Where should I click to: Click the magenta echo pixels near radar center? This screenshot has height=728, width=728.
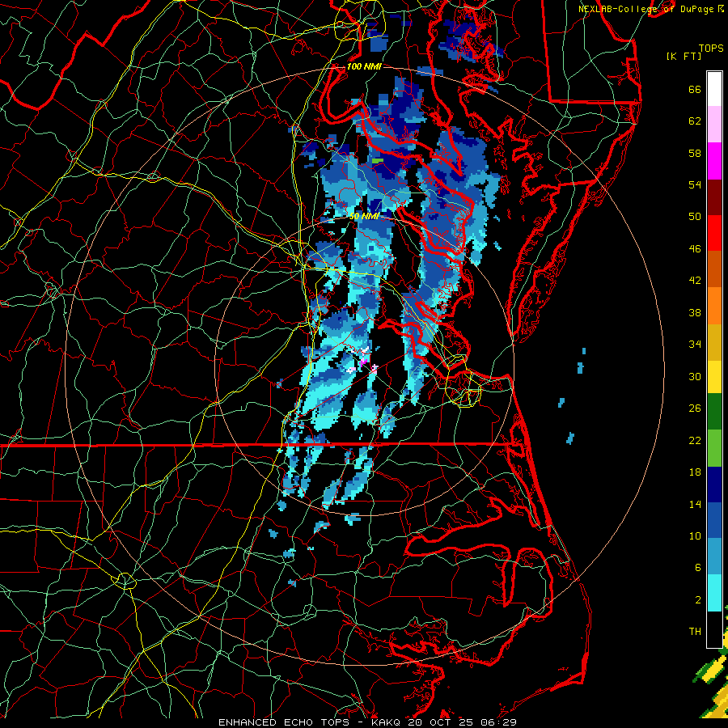pyautogui.click(x=363, y=362)
